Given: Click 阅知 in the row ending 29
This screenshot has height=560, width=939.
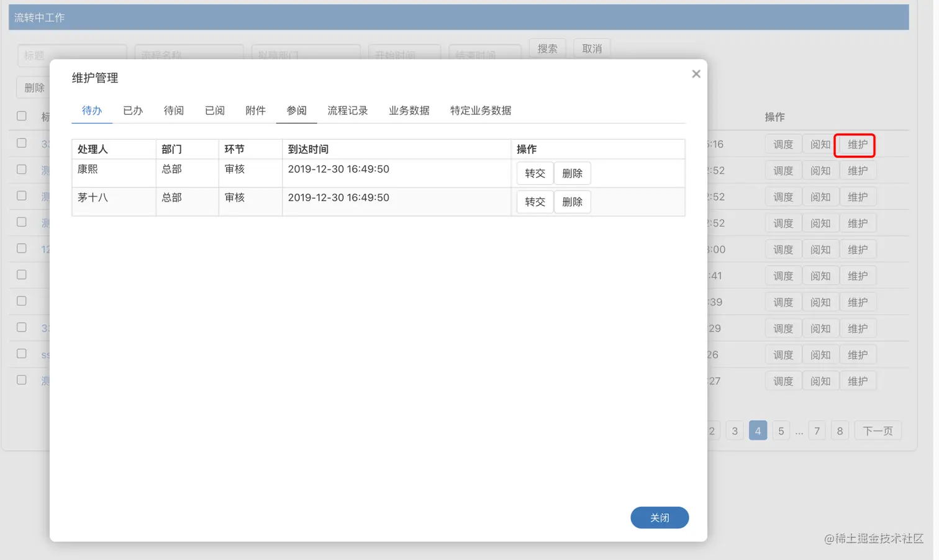Looking at the screenshot, I should point(820,328).
